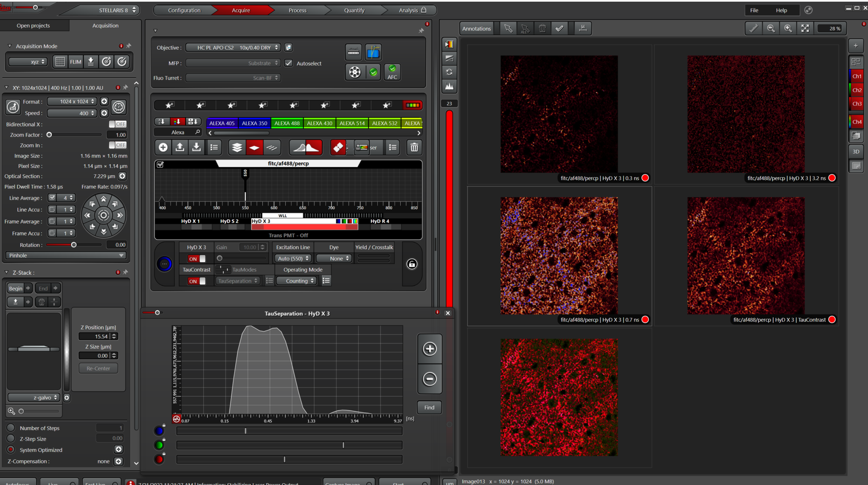
Task: Open the Operating Mode Counting dropdown
Action: (296, 281)
